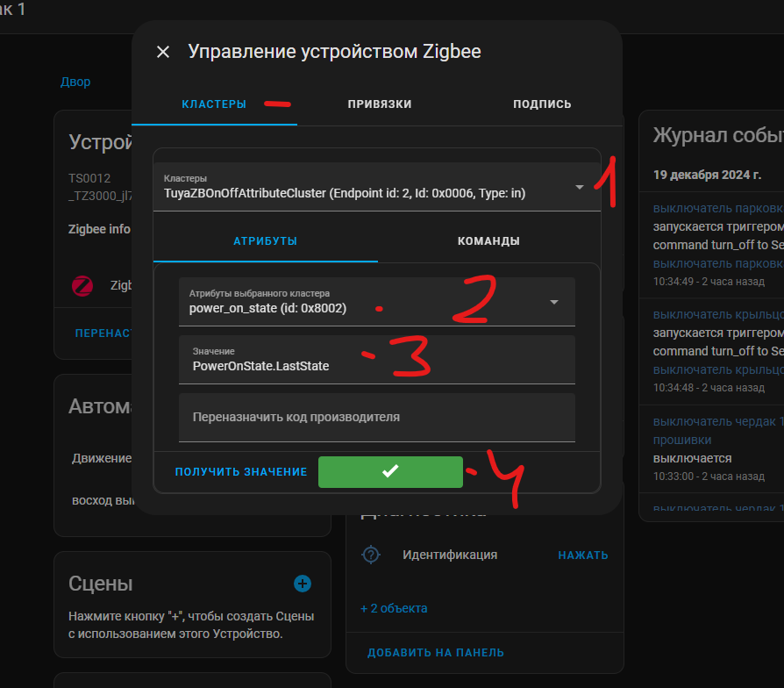This screenshot has width=784, height=688.
Task: Click the plus icon in Сцены card
Action: 303,584
